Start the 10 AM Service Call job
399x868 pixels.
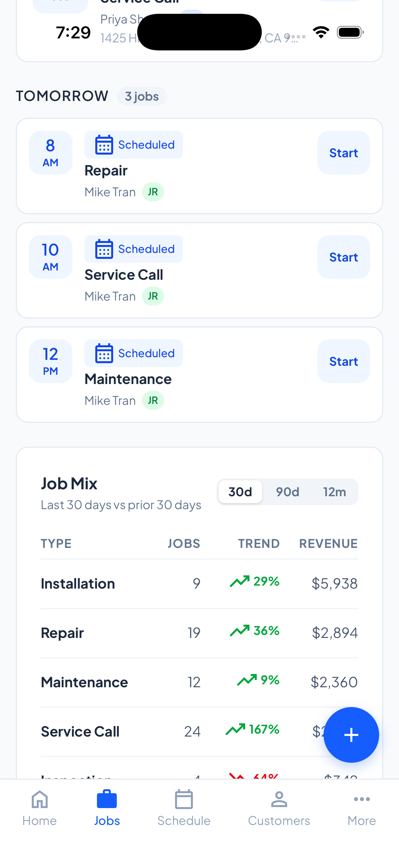343,257
